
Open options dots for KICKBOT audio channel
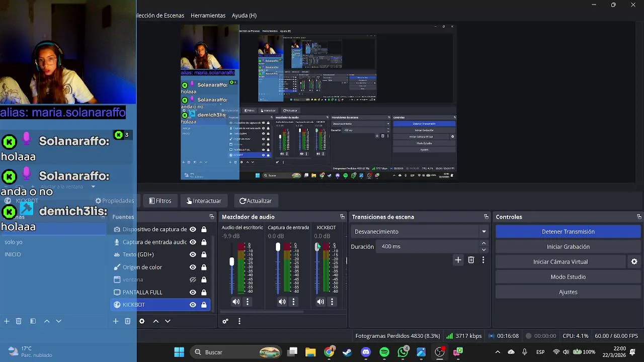click(x=332, y=302)
